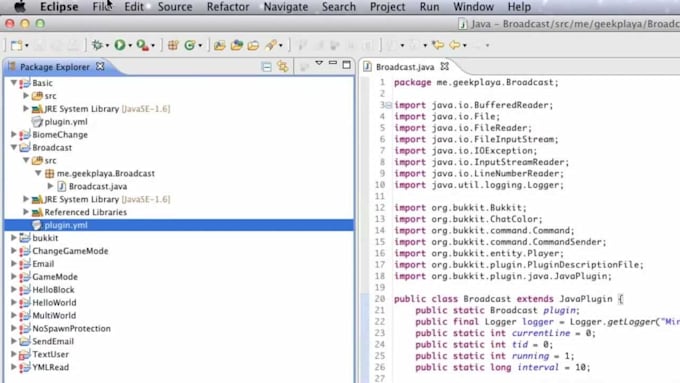
Task: Open the Search menu
Action: 339,7
